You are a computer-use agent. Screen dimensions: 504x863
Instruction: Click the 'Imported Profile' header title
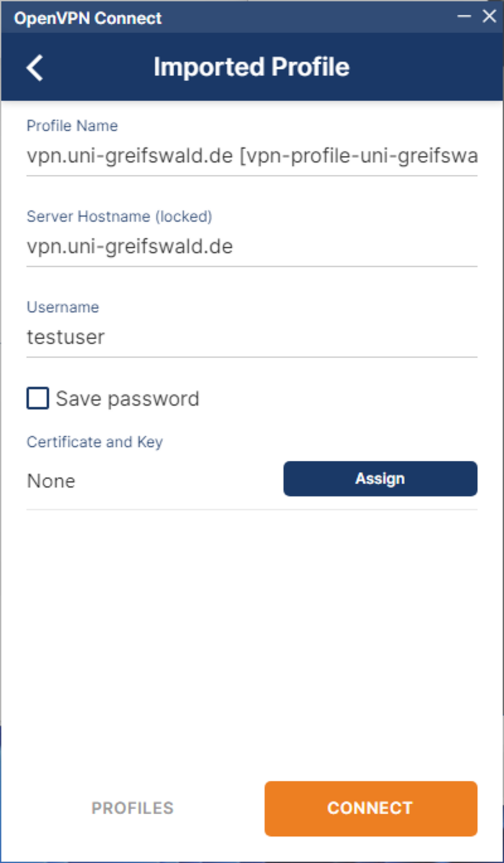click(251, 67)
